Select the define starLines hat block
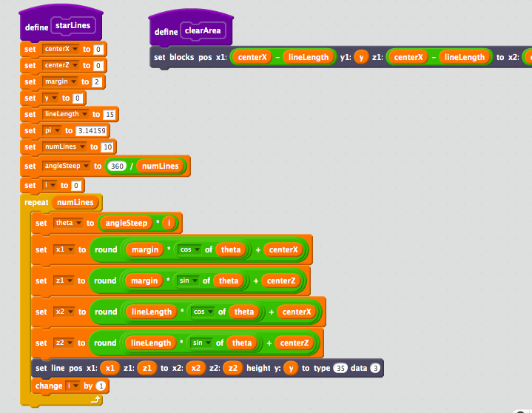Image resolution: width=532 pixels, height=413 pixels. [61, 24]
